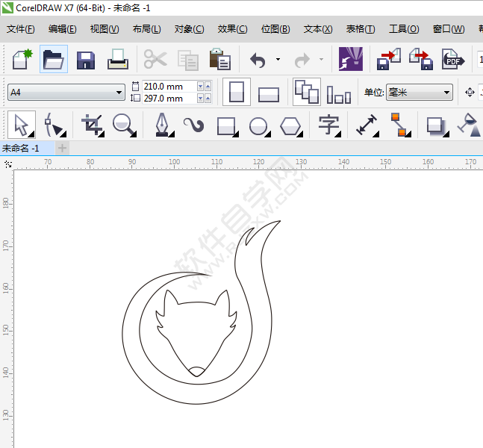This screenshot has height=448, width=483.
Task: Open the 效果(C) menu
Action: 232,29
